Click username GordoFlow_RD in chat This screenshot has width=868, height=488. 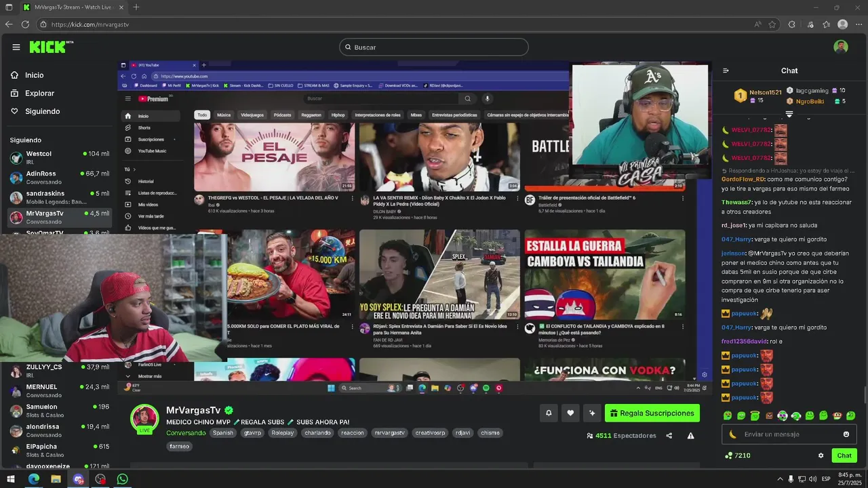coord(743,179)
